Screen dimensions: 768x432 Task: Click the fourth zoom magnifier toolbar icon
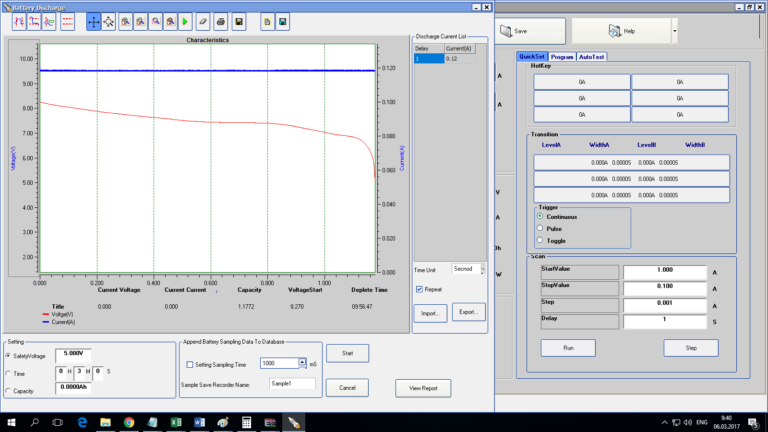(170, 22)
